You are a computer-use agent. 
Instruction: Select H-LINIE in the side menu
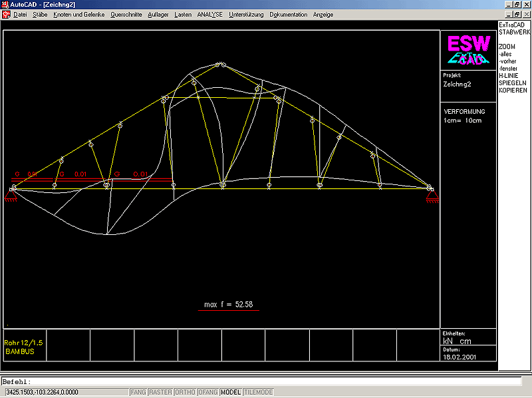509,76
